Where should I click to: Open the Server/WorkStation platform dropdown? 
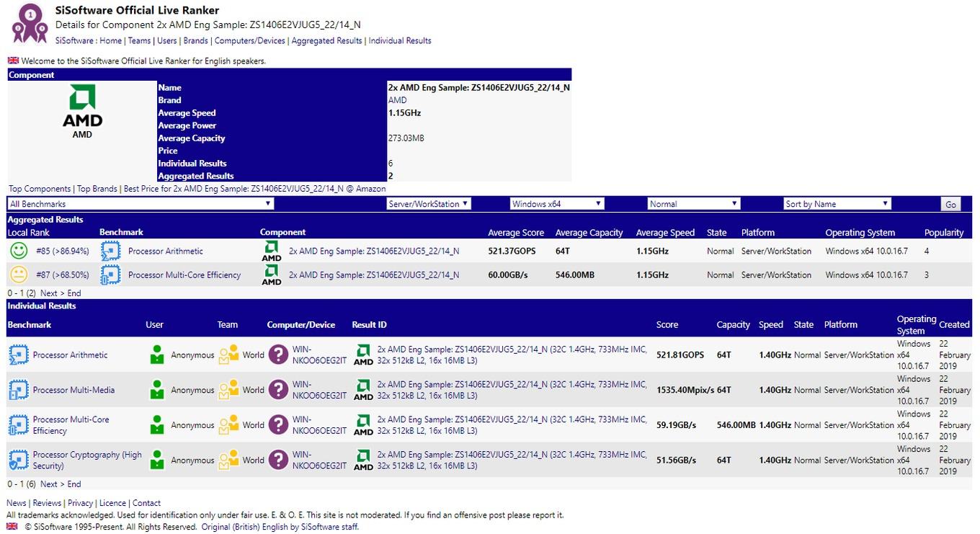pos(429,204)
